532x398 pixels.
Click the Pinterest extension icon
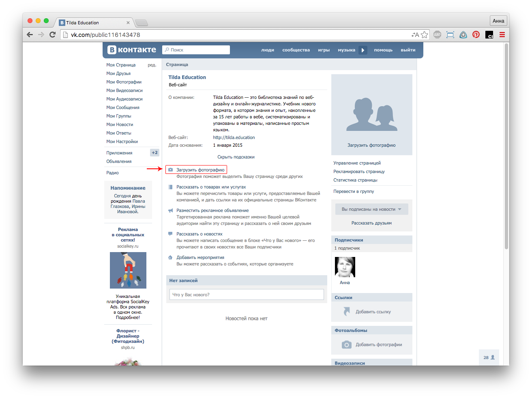476,35
